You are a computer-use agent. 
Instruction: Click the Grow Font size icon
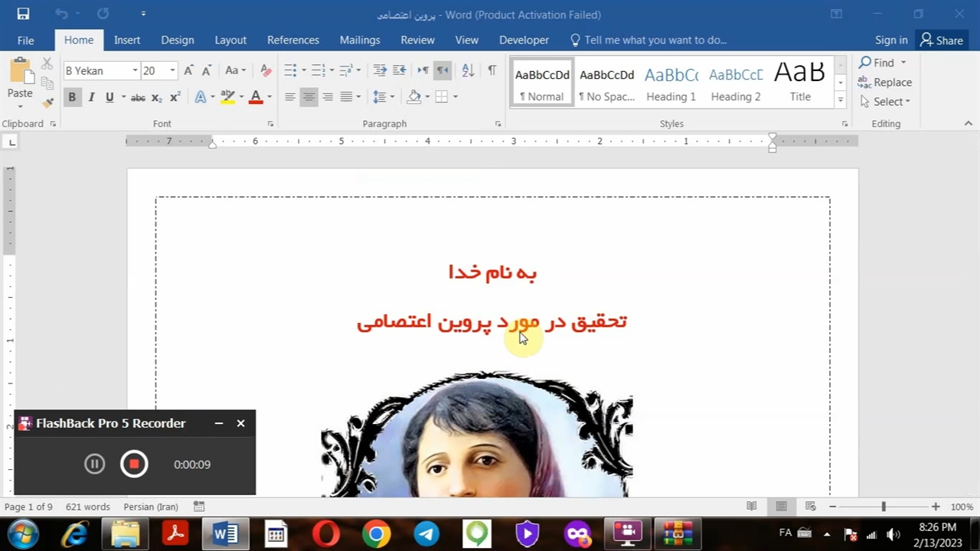click(x=188, y=70)
